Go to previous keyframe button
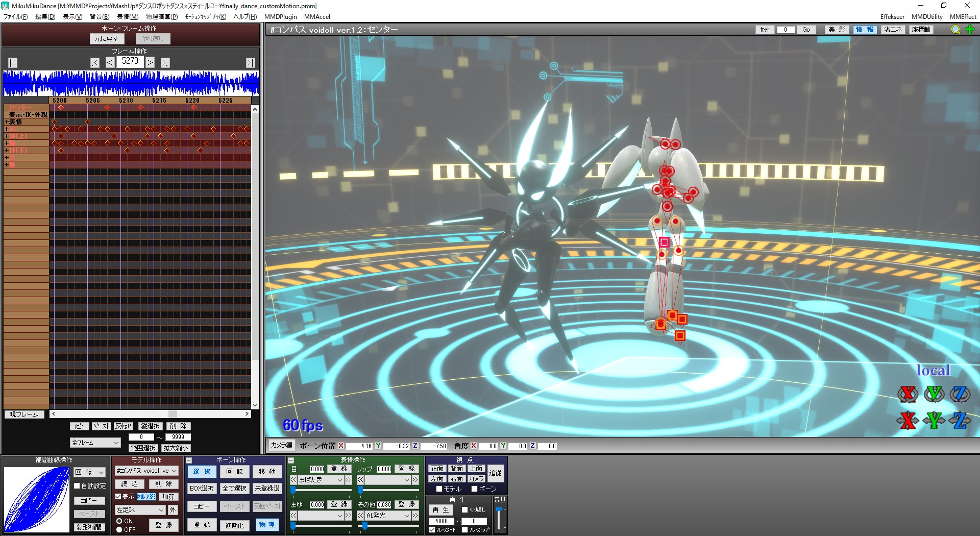This screenshot has width=980, height=536. point(95,63)
